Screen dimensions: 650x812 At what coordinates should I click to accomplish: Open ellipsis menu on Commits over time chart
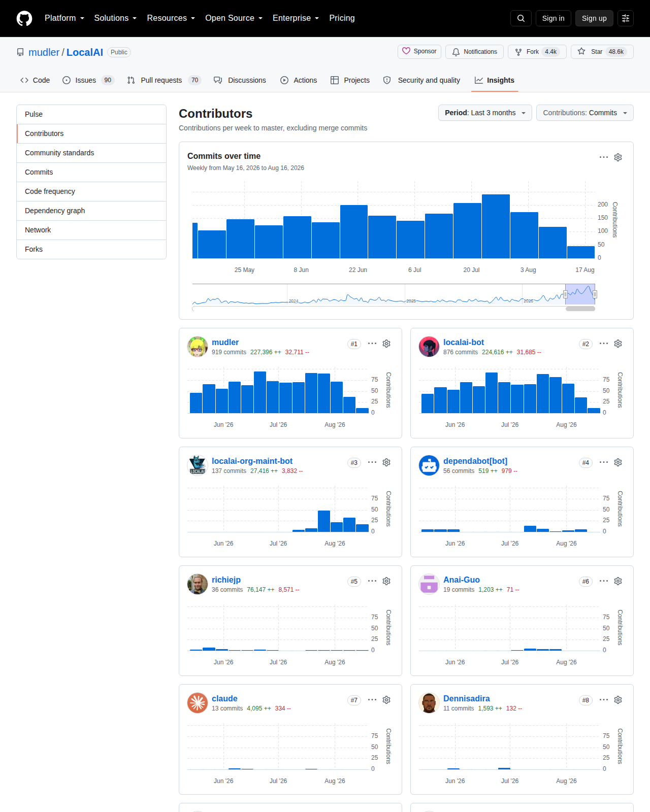point(604,157)
